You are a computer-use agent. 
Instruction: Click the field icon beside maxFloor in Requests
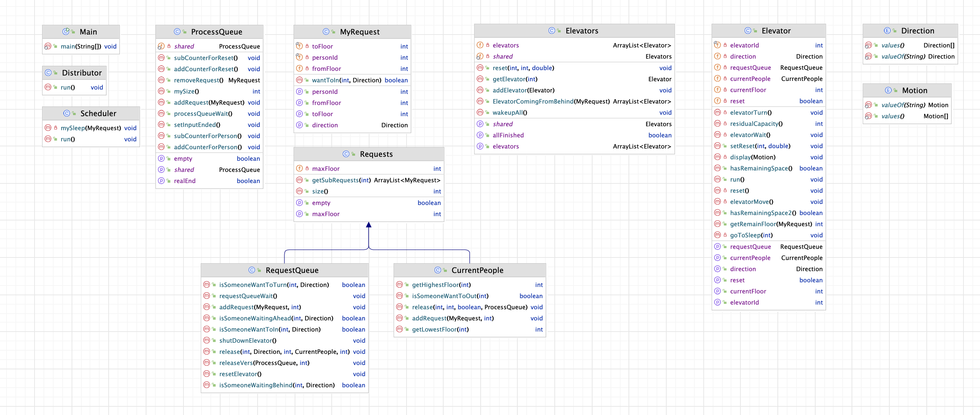[299, 169]
